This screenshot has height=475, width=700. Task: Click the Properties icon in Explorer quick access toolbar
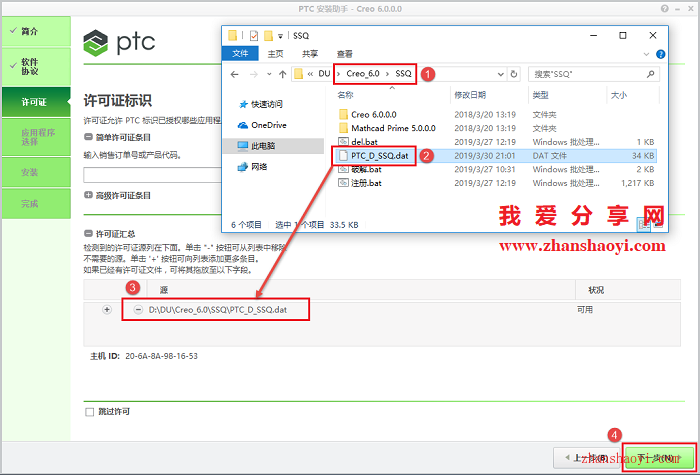pyautogui.click(x=254, y=36)
